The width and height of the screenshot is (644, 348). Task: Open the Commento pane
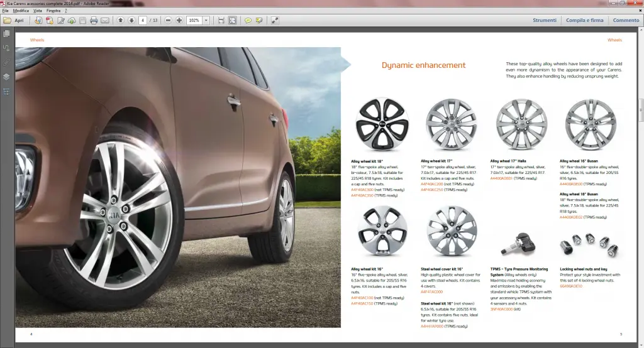pos(626,20)
